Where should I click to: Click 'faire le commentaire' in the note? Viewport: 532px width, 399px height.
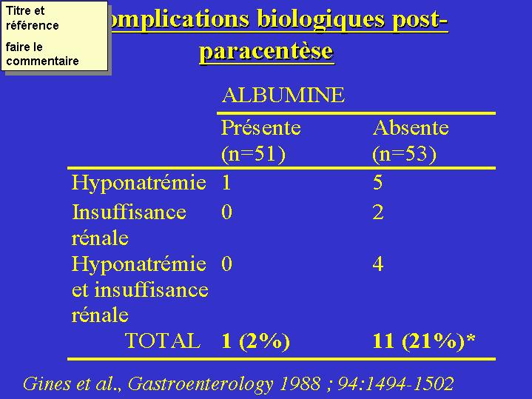[41, 54]
